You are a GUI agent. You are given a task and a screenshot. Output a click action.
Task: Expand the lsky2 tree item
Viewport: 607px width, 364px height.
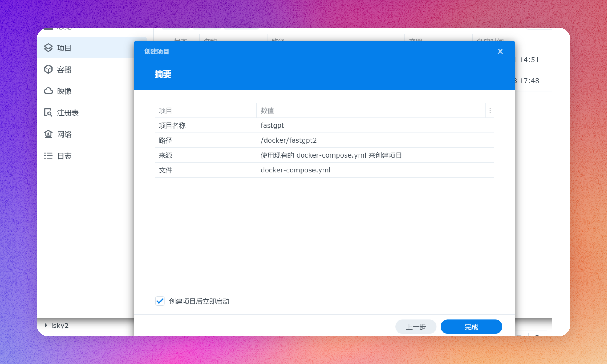click(46, 325)
